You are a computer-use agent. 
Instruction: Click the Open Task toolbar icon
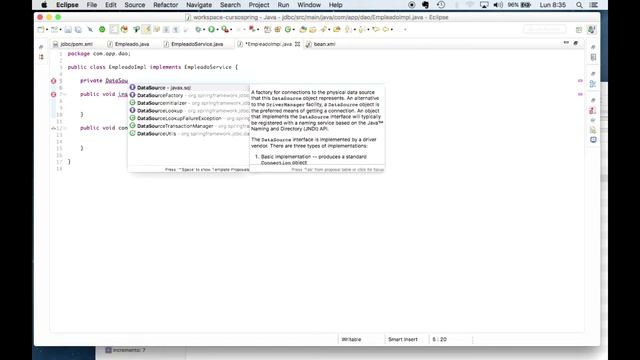(312, 29)
